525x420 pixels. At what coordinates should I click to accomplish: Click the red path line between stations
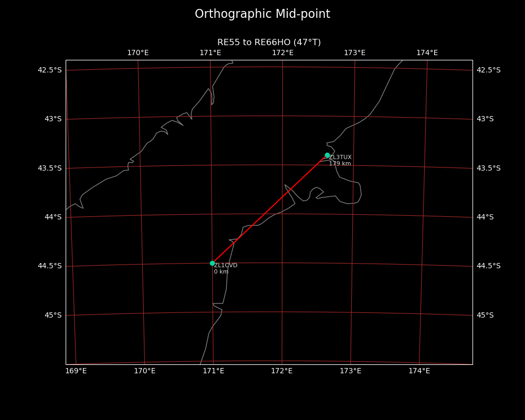click(270, 209)
